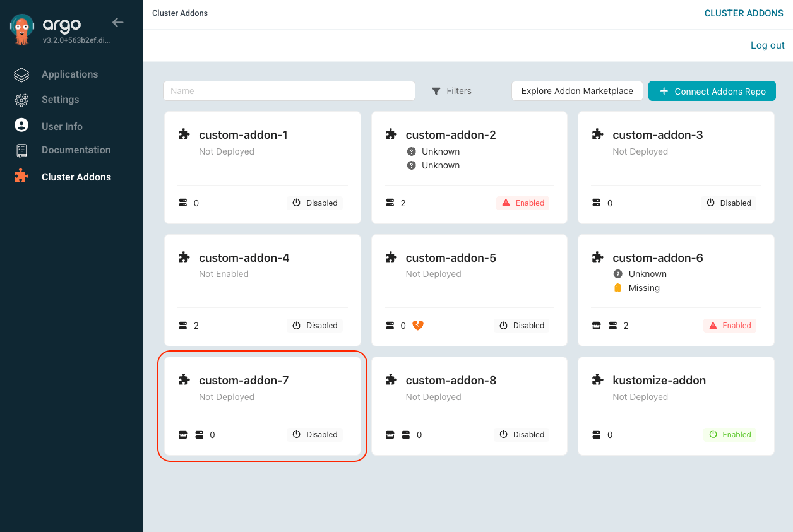Viewport: 793px width, 532px height.
Task: Click the Documentation book icon
Action: coord(21,150)
